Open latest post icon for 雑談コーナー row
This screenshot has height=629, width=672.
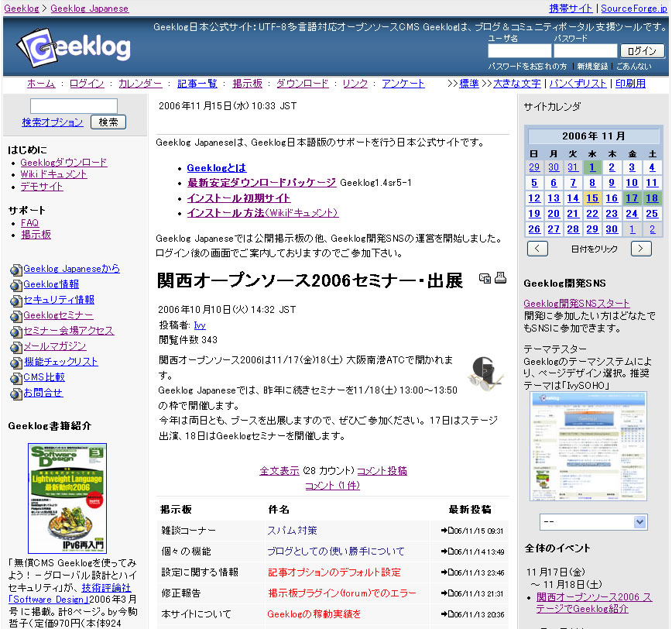[447, 531]
